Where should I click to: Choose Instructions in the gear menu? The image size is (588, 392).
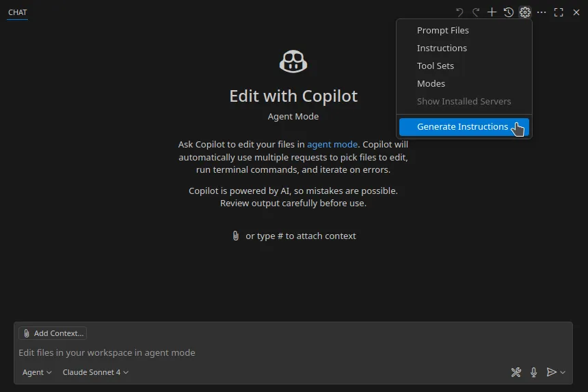(x=464, y=48)
